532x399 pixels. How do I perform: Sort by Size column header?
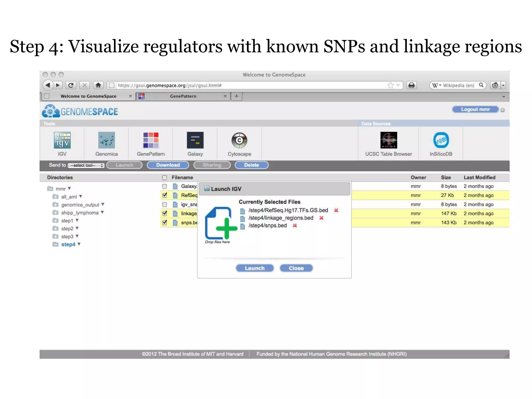coord(446,177)
